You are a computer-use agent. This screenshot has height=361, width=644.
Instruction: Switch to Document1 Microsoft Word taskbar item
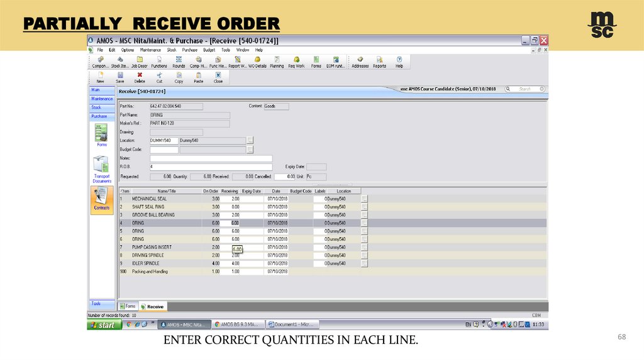[292, 325]
